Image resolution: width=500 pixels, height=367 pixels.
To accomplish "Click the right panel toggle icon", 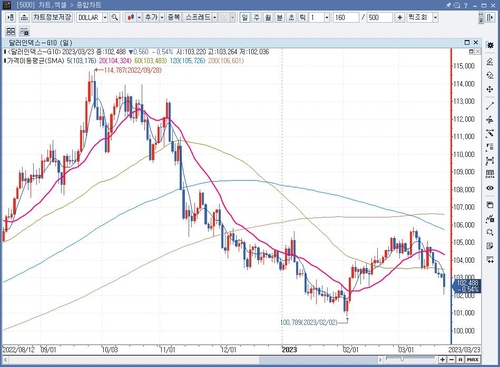I will coord(490,17).
